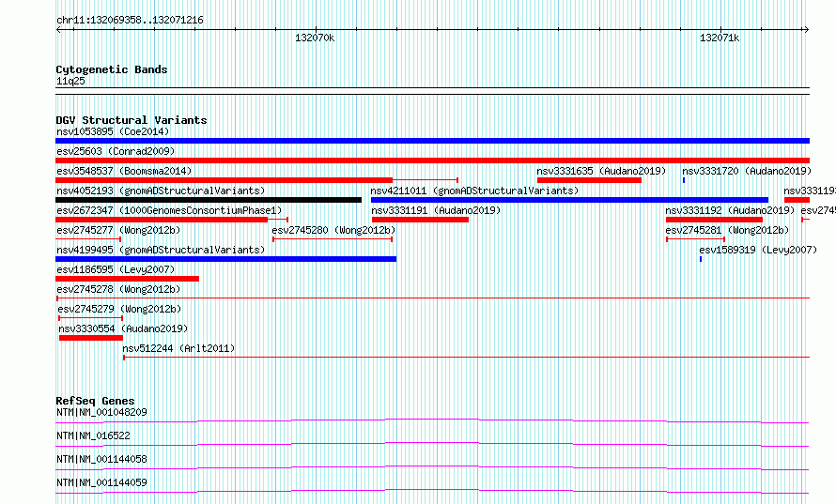Click the nsv3331635 (Audano2019) label
Screen dimensions: 836x504
pyautogui.click(x=601, y=171)
